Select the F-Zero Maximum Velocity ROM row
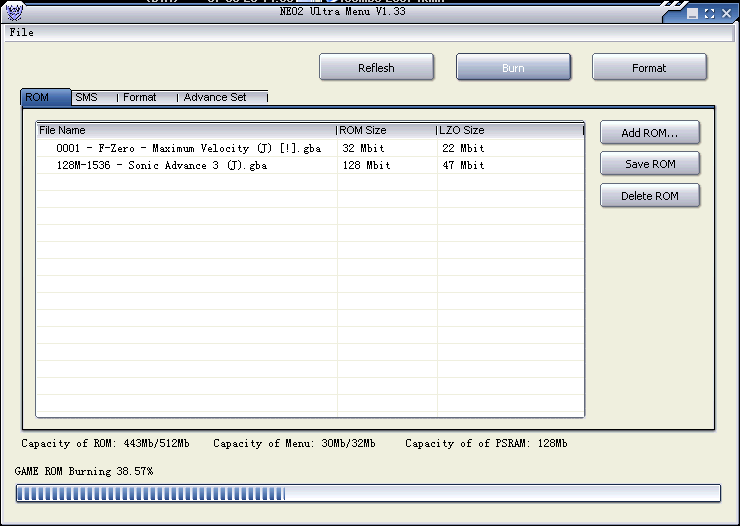Image resolution: width=740 pixels, height=526 pixels. (x=188, y=148)
